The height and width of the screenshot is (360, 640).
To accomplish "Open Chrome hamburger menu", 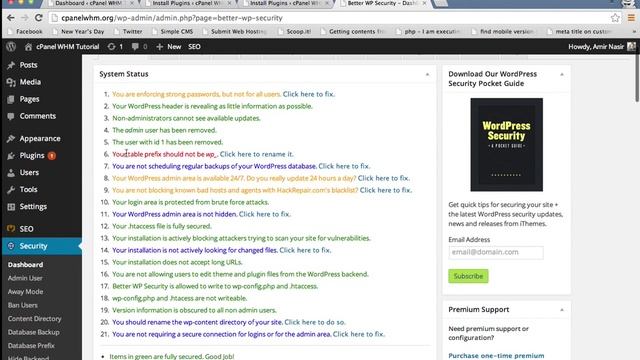I will [x=631, y=18].
